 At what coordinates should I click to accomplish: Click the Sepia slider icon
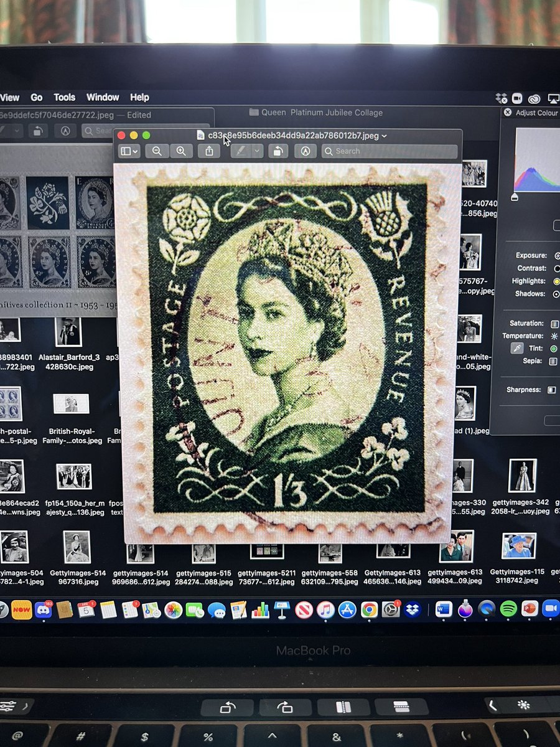point(553,361)
